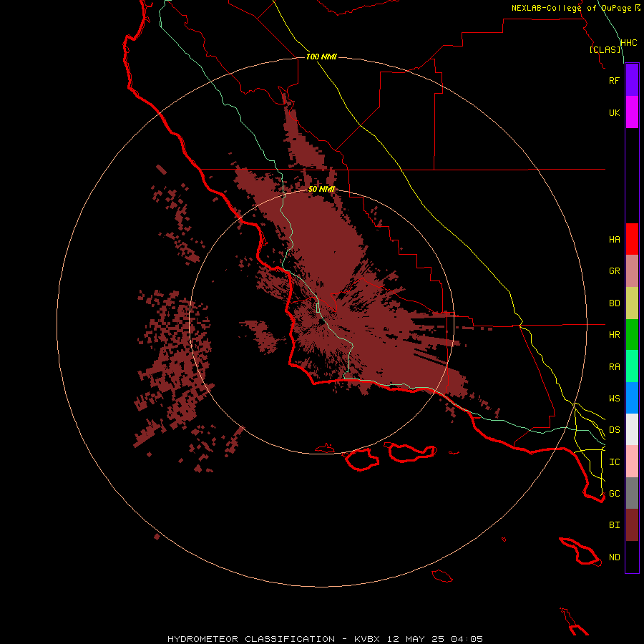
Task: Click the UK legend label
Action: (x=614, y=112)
